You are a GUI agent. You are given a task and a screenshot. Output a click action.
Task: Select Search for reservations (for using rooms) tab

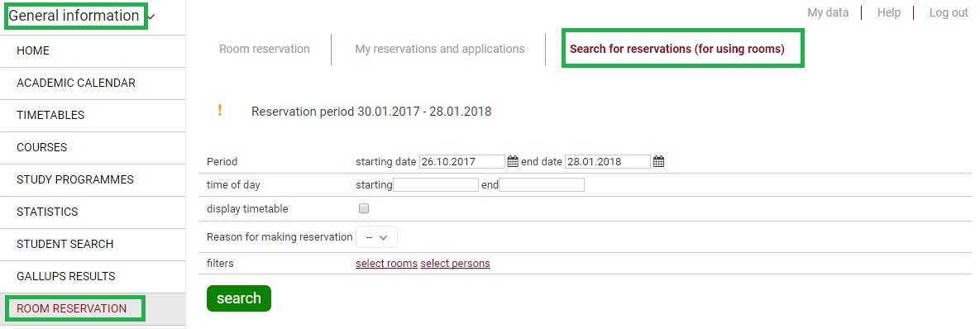(x=676, y=49)
